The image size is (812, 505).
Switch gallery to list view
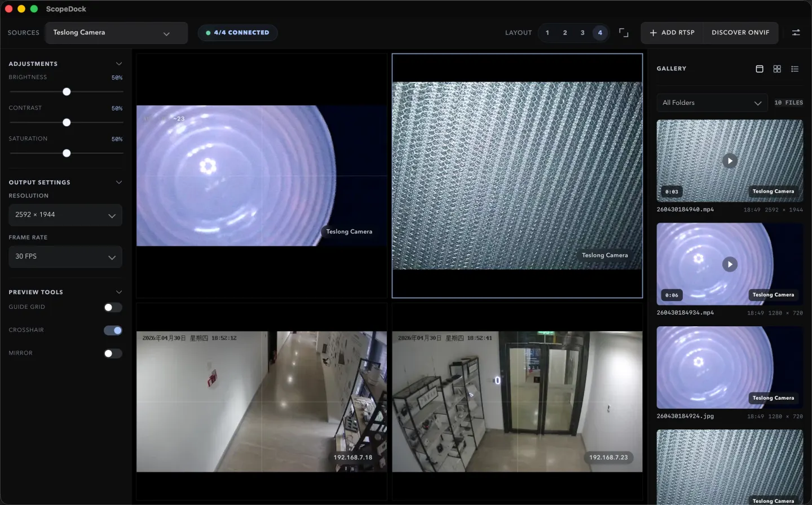[795, 69]
